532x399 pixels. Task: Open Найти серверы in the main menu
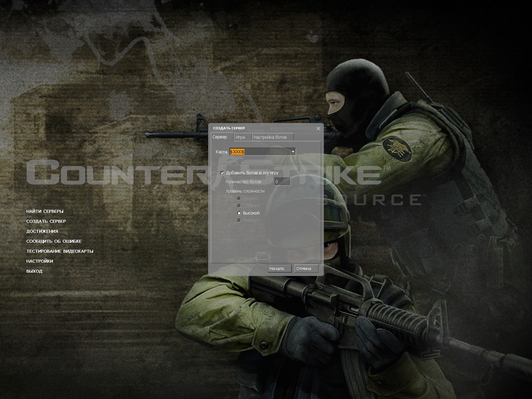(45, 211)
